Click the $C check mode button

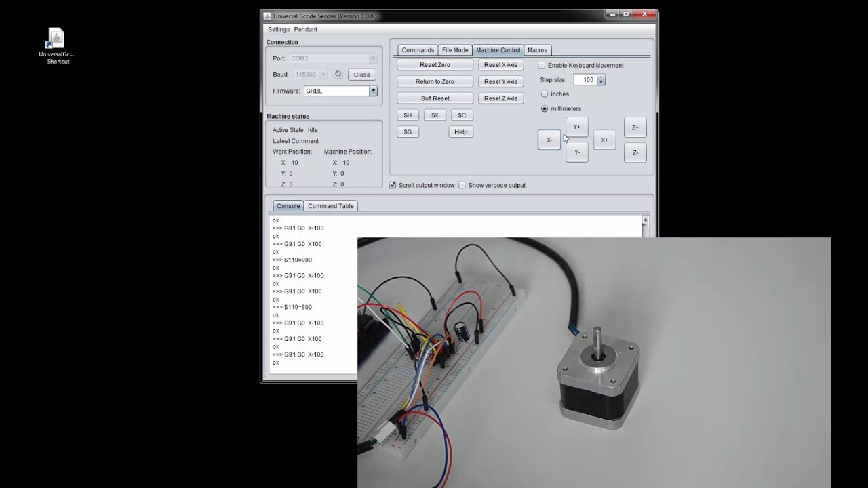click(x=462, y=115)
